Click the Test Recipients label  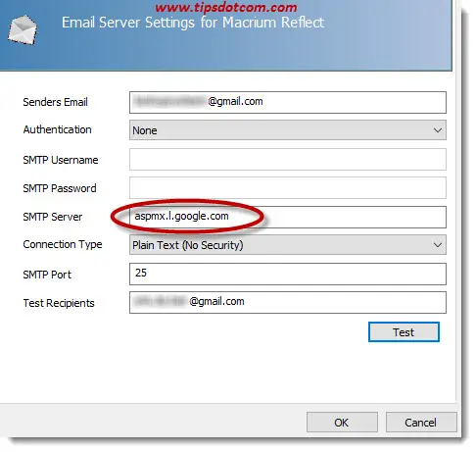59,303
